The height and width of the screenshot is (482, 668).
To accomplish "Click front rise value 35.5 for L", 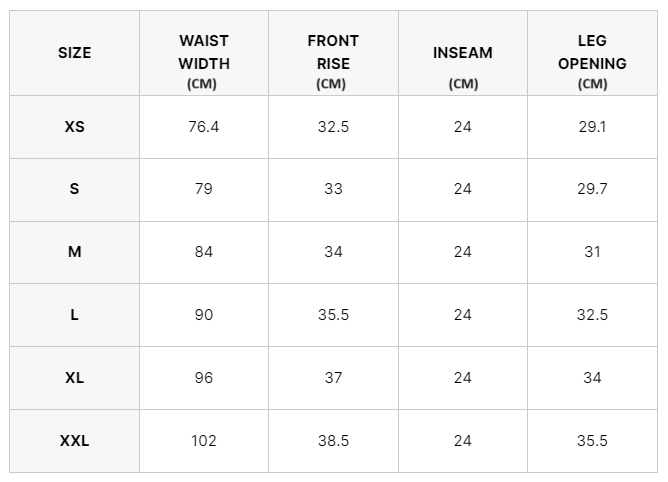I will point(333,315).
